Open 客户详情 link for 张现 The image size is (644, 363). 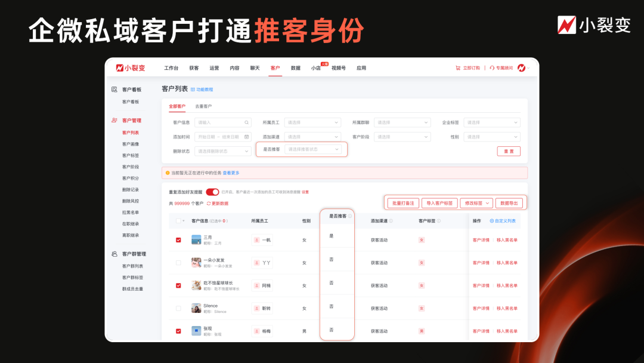481,331
